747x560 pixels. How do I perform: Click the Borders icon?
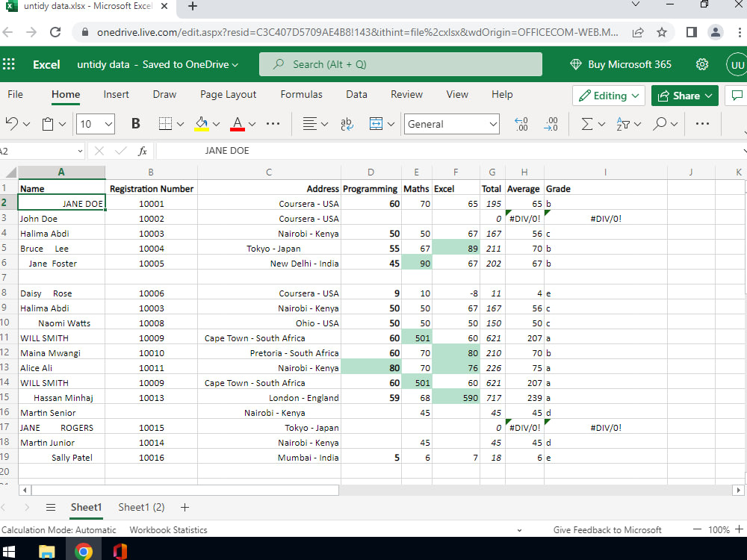[x=166, y=124]
